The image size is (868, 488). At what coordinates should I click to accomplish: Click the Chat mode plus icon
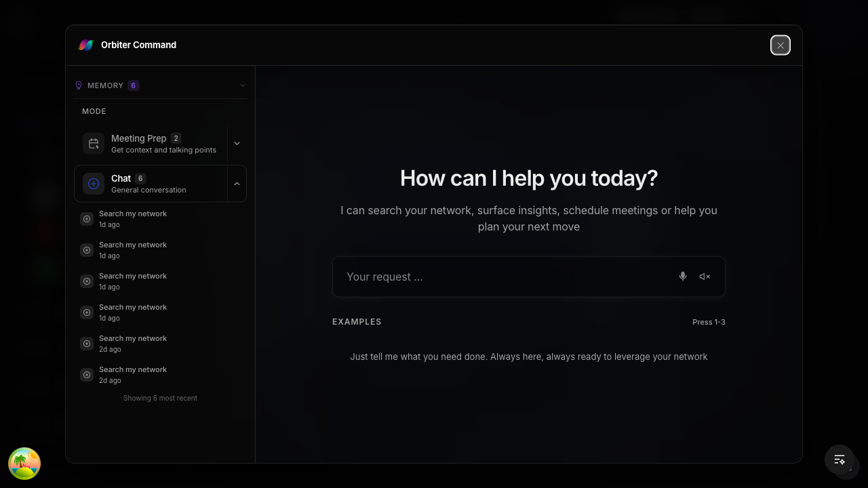click(94, 184)
